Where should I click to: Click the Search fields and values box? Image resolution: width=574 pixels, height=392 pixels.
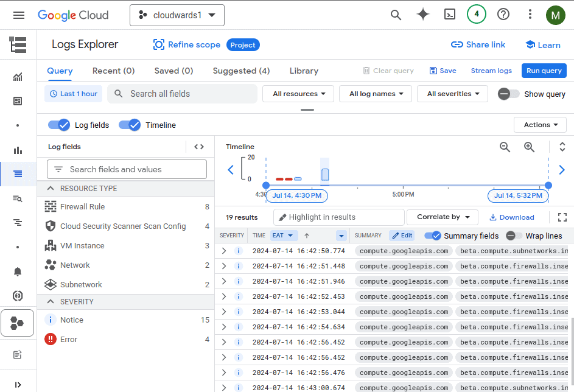click(127, 169)
